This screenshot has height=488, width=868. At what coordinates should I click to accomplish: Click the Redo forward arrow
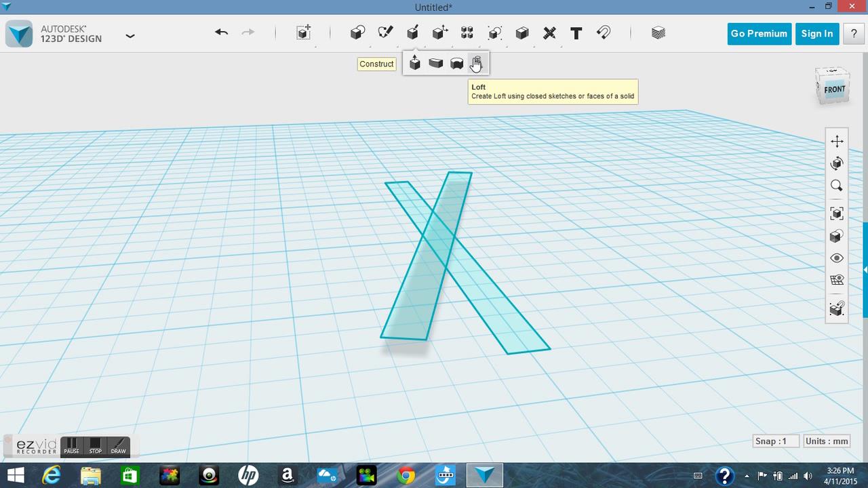[248, 33]
